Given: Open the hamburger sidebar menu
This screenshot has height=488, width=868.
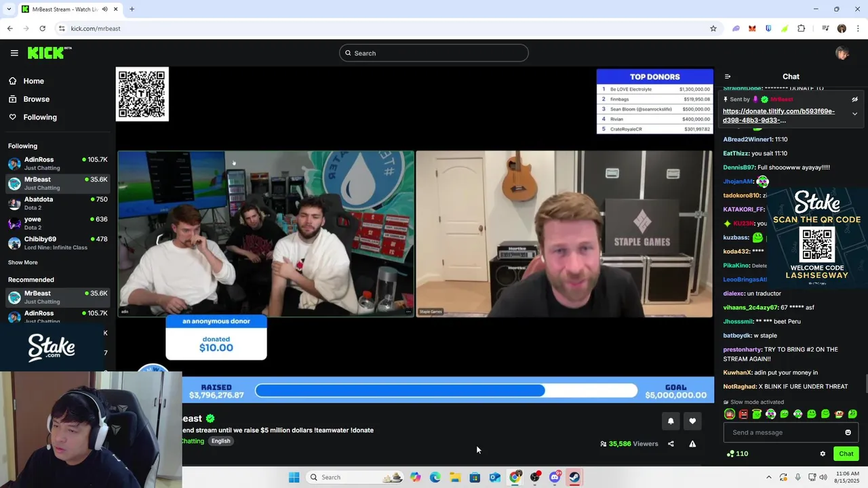Looking at the screenshot, I should tap(14, 53).
